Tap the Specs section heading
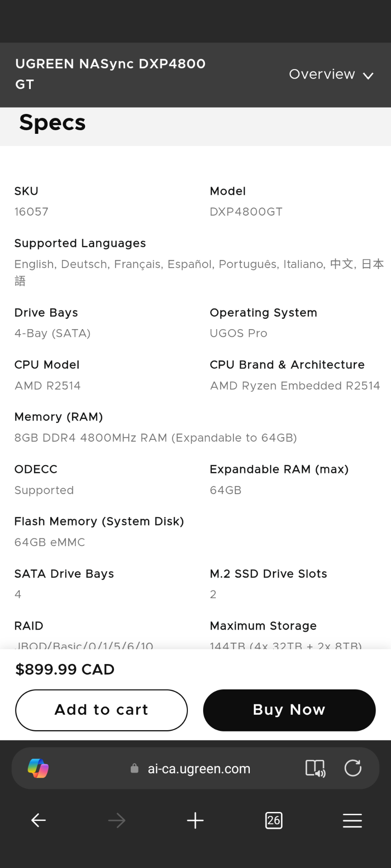 (52, 123)
